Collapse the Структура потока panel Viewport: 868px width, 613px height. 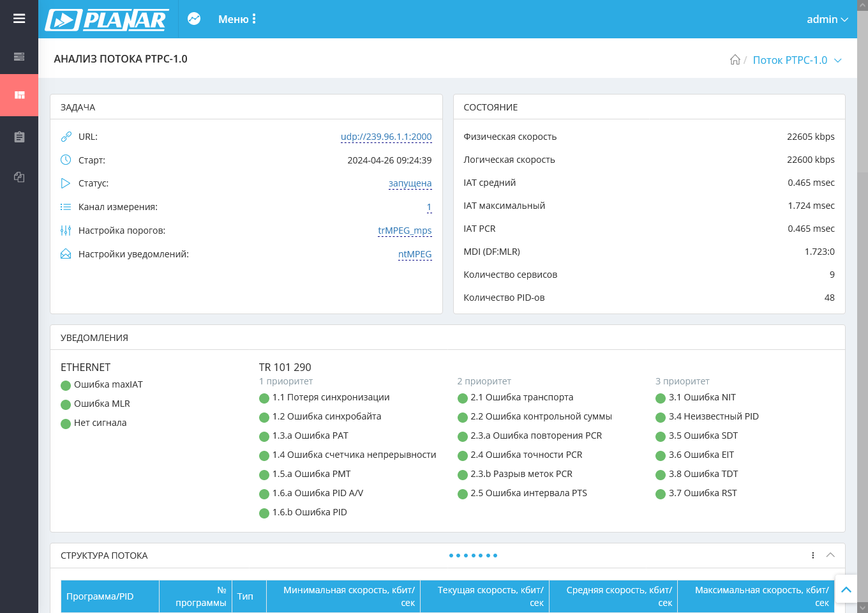(x=830, y=555)
